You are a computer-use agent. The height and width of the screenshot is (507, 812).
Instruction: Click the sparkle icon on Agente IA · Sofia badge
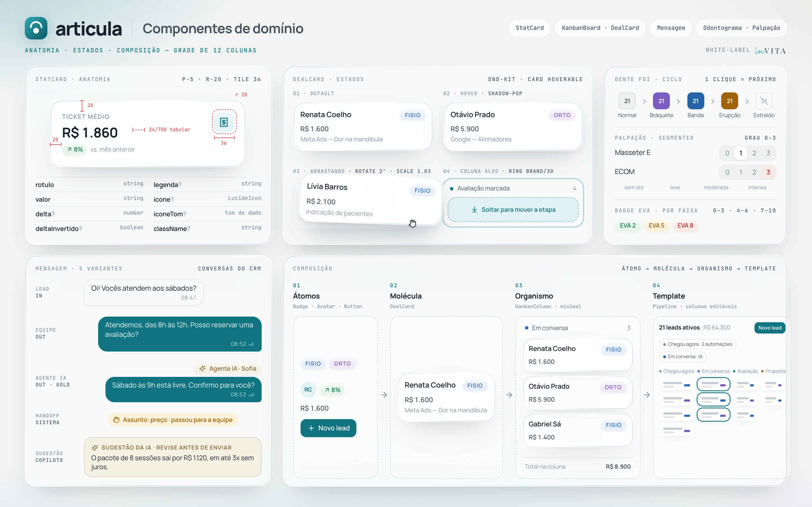(202, 368)
